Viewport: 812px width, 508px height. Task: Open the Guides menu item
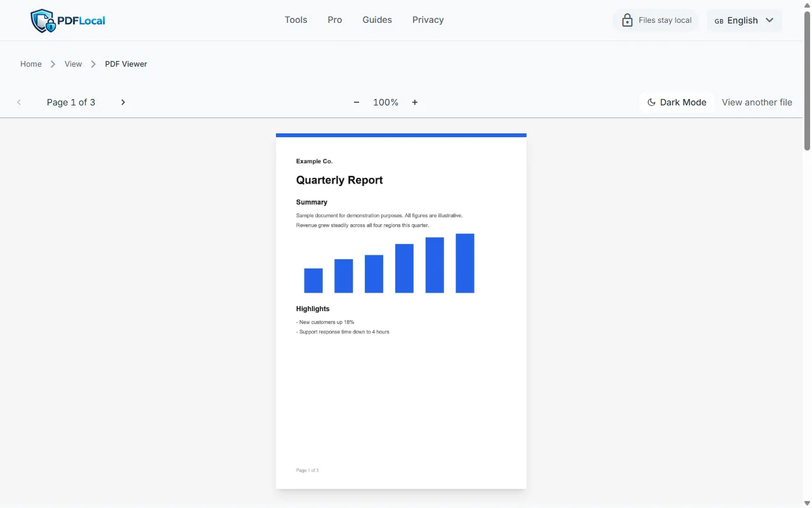click(x=377, y=20)
